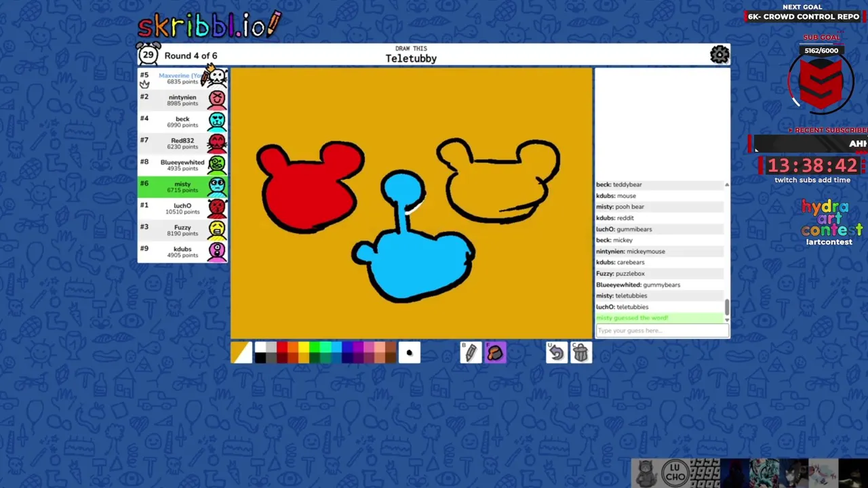Pick the bright yellow color swatch

[304, 347]
